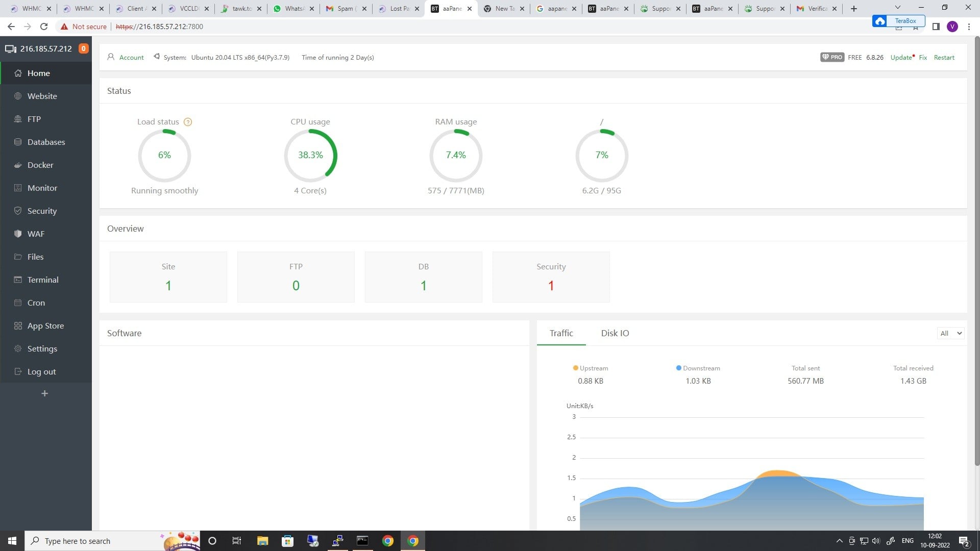The height and width of the screenshot is (551, 980).
Task: Click the Cron sidebar icon
Action: click(18, 303)
